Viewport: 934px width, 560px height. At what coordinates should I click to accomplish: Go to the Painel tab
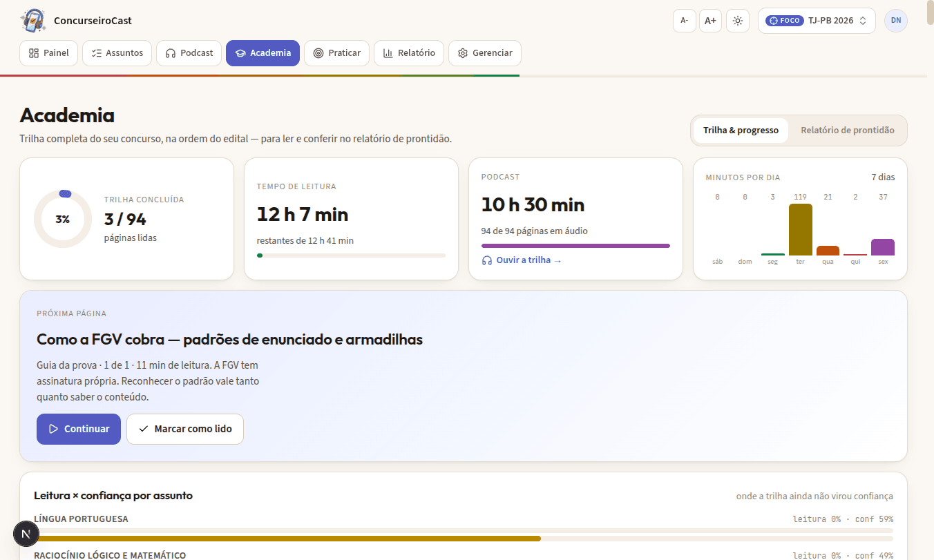coord(48,53)
